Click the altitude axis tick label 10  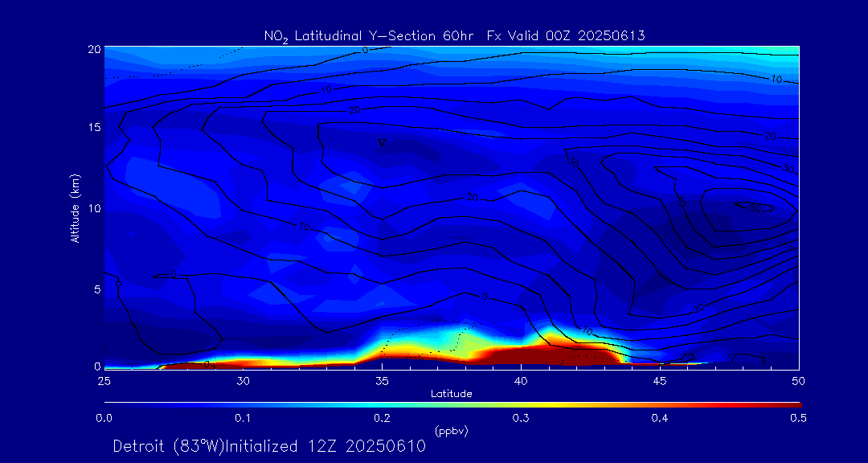[x=93, y=207]
